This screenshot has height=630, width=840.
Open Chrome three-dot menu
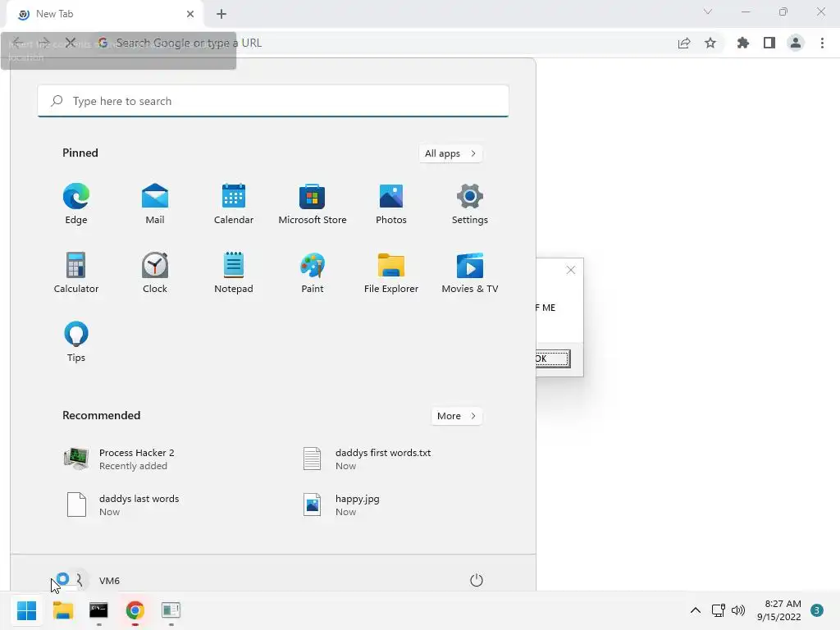pos(822,43)
